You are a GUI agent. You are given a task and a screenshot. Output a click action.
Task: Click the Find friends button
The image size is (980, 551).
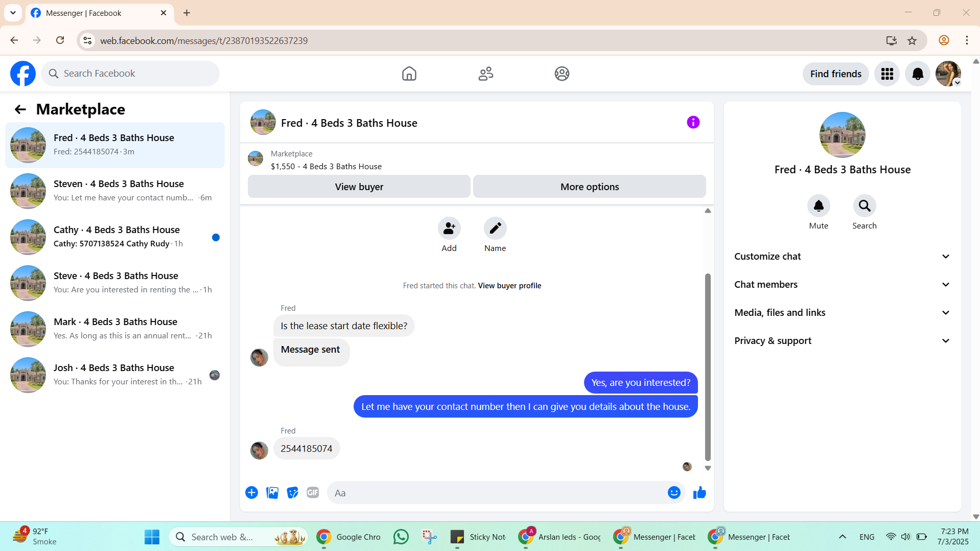(835, 74)
